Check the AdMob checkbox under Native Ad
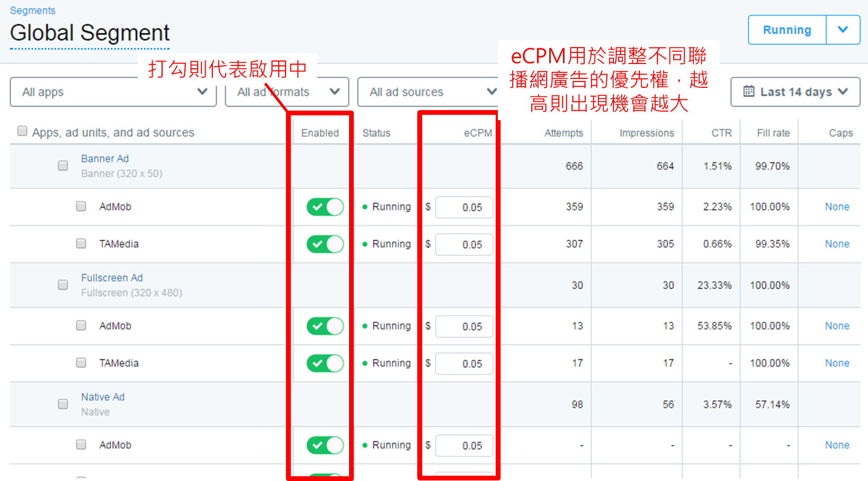 [81, 444]
